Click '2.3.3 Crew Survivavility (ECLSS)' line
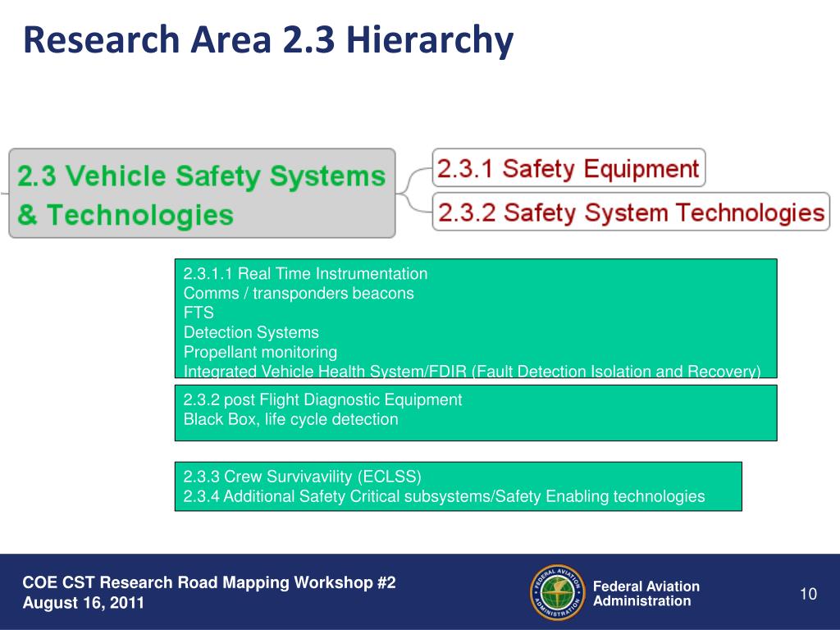 [x=302, y=477]
